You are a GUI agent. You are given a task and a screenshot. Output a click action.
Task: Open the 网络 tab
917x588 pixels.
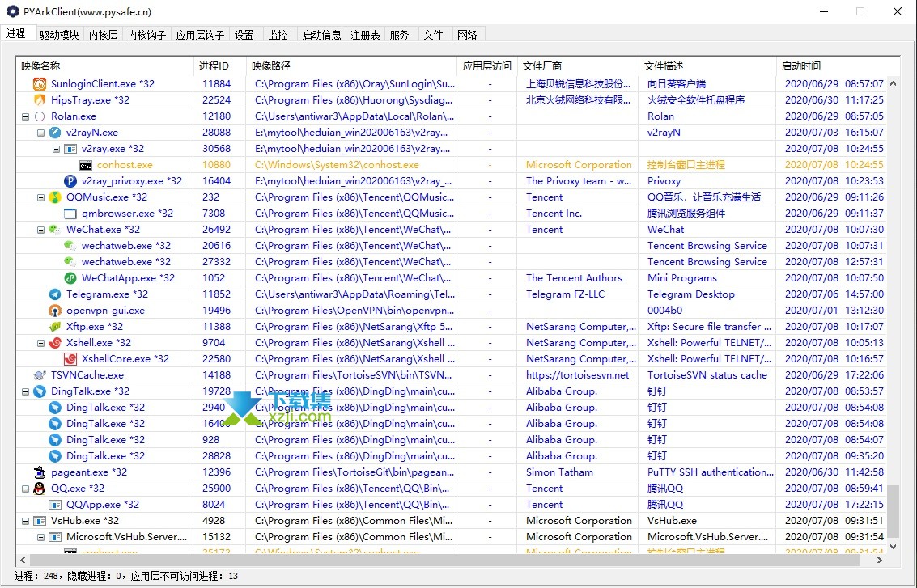click(467, 35)
